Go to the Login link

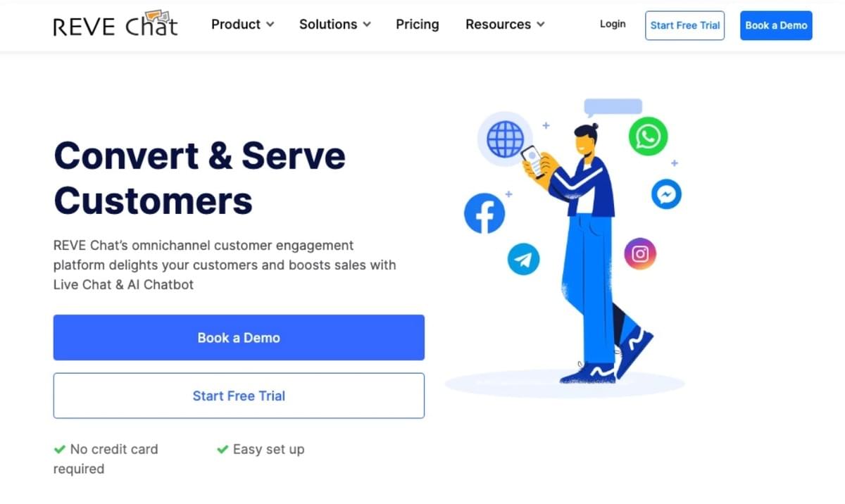point(613,24)
